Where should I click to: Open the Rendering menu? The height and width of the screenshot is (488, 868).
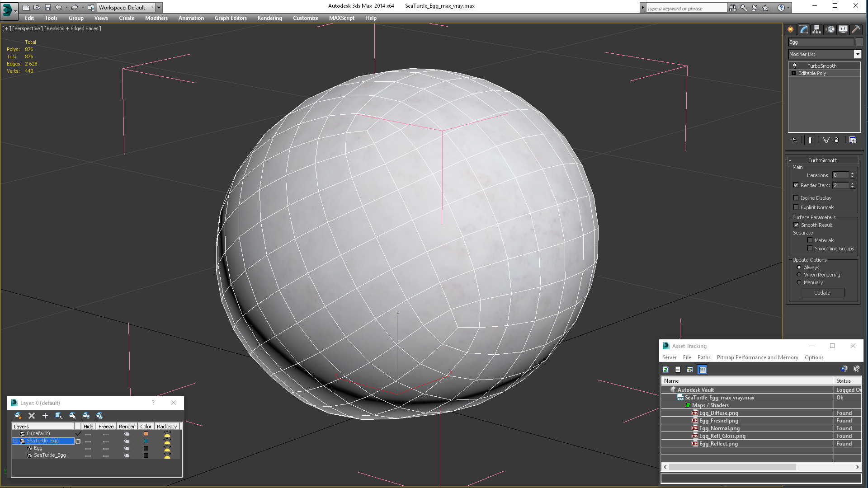click(x=270, y=18)
